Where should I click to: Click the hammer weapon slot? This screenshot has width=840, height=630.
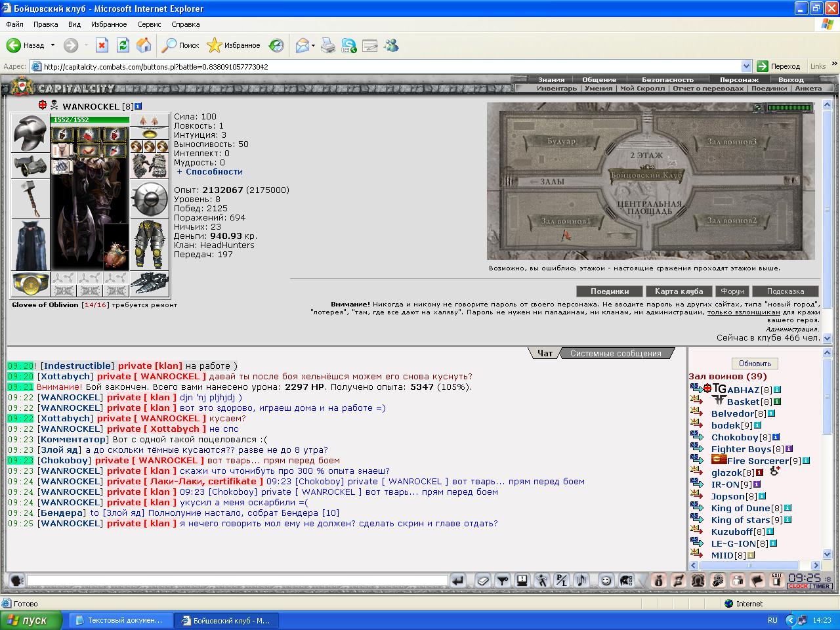(31, 198)
